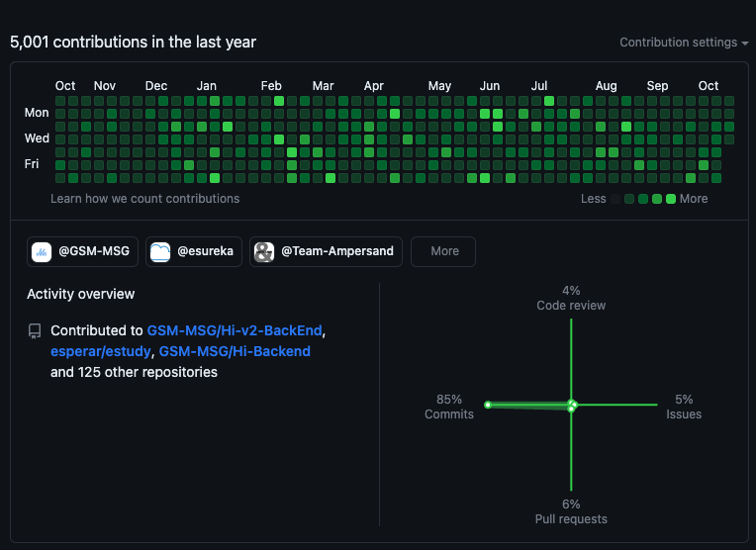This screenshot has height=550, width=756.
Task: Click the middle legend swatch of the five
Action: click(x=643, y=199)
